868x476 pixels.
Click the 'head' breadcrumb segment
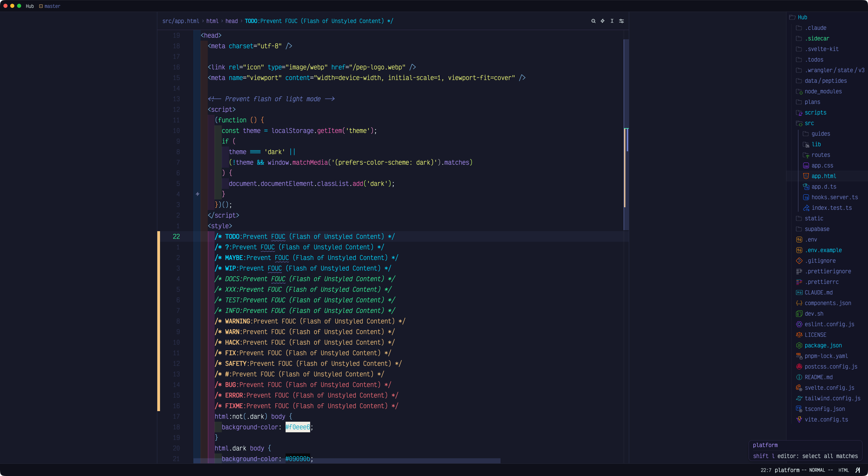tap(232, 21)
